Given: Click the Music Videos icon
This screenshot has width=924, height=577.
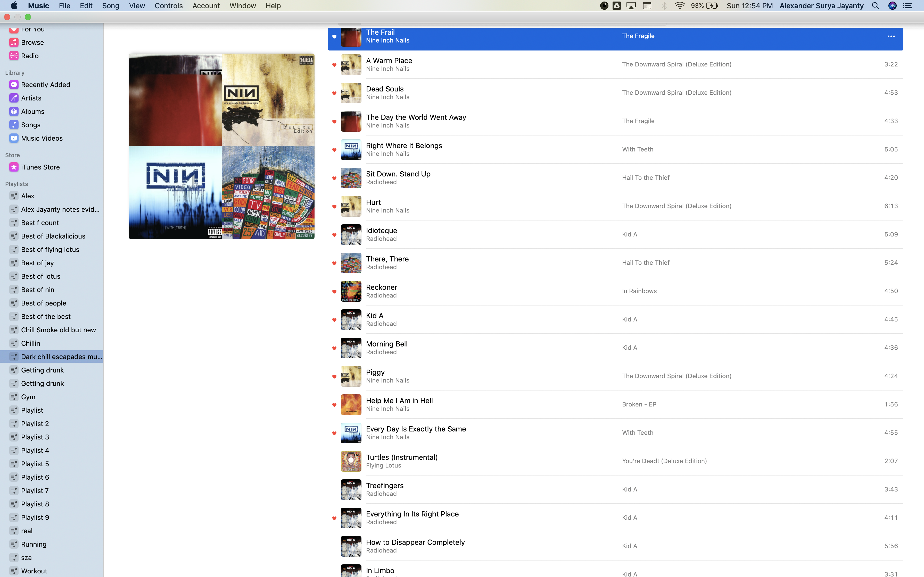Looking at the screenshot, I should 14,138.
